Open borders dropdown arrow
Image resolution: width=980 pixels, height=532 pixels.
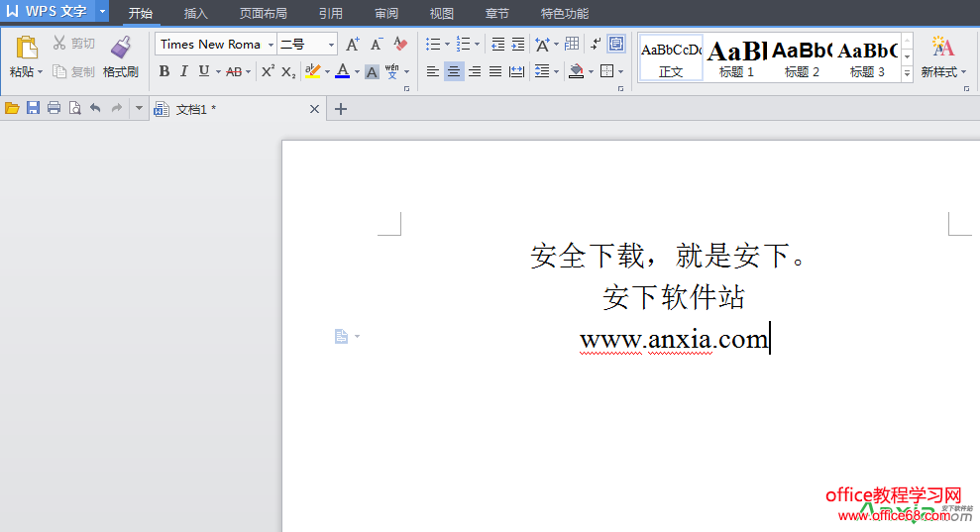(620, 72)
